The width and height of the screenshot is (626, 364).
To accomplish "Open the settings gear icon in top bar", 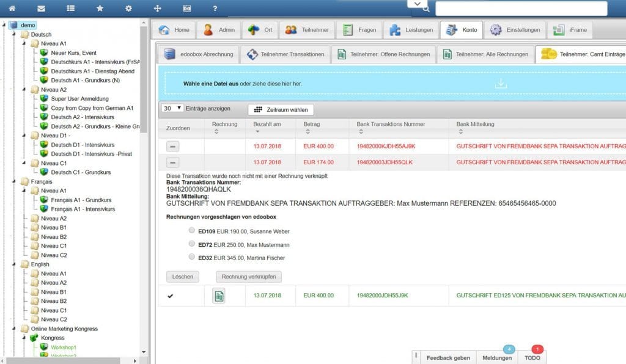I will [128, 8].
